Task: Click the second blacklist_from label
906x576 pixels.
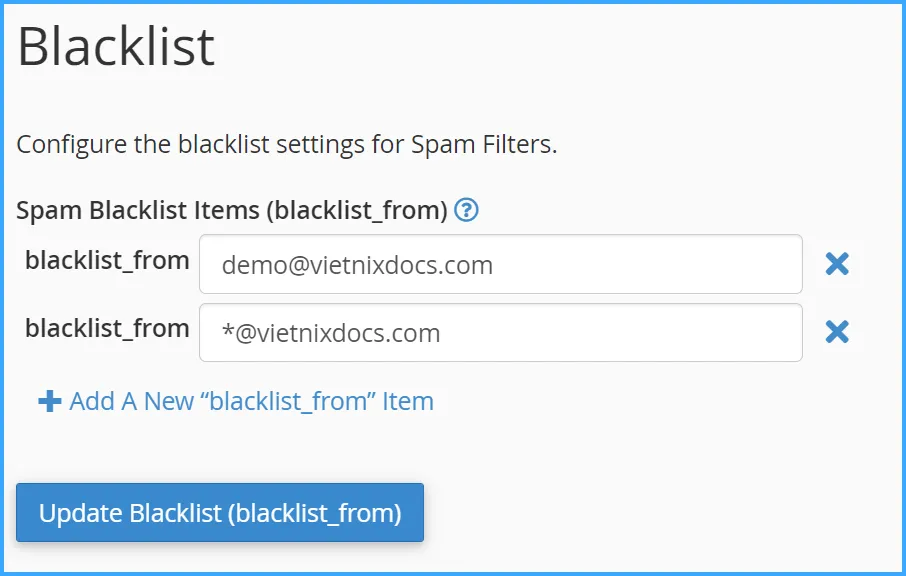Action: coord(107,328)
